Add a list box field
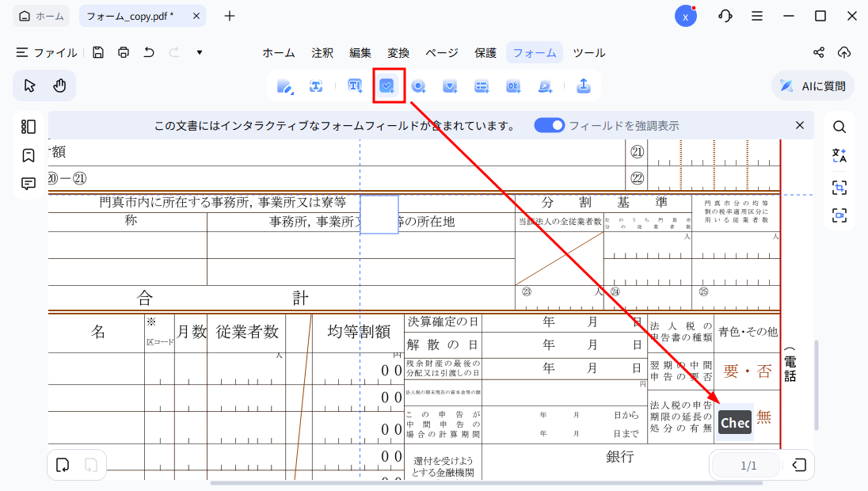868x491 pixels. pyautogui.click(x=482, y=86)
